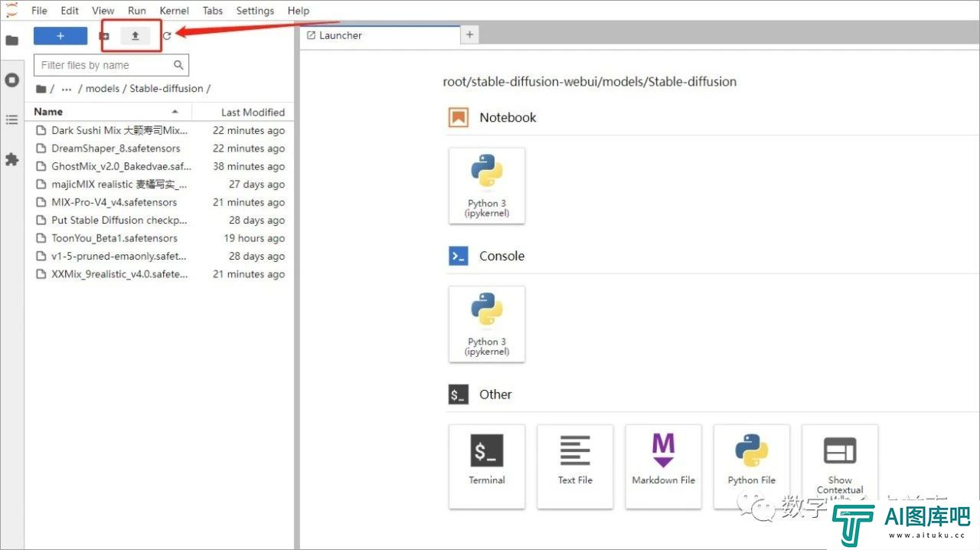Switch to the Launcher tab
Screen dimensions: 980x550
click(380, 35)
